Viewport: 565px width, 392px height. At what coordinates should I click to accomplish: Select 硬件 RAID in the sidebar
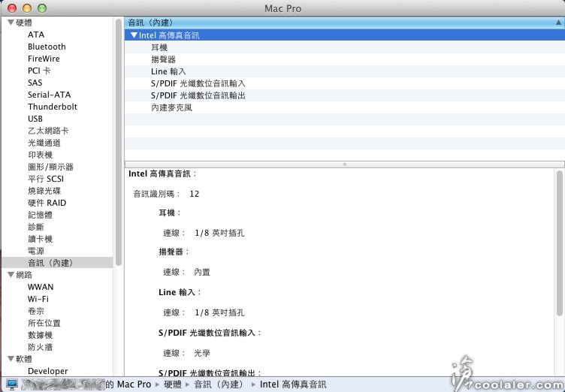[47, 203]
